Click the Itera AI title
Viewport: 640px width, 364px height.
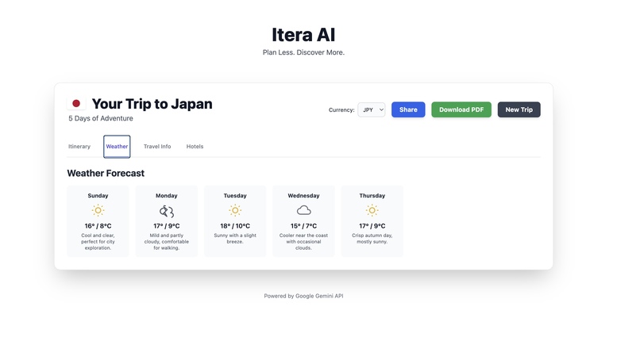click(x=303, y=35)
